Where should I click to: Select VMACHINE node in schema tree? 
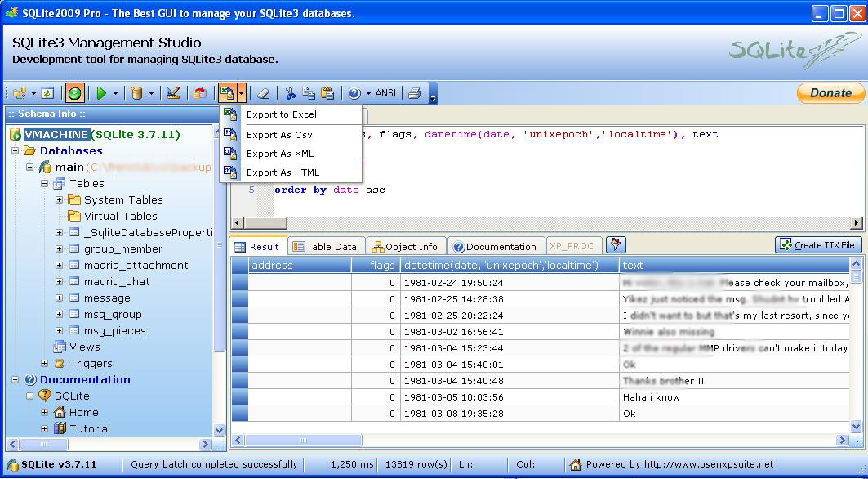(56, 134)
